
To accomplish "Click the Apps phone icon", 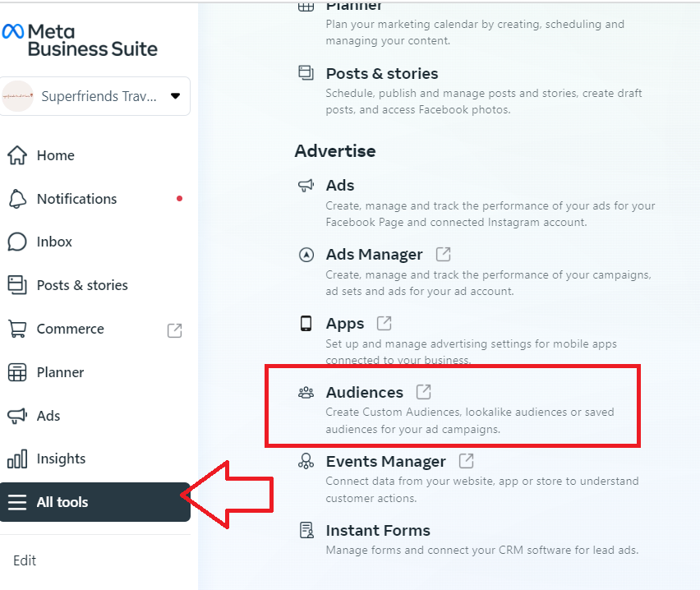I will (306, 324).
